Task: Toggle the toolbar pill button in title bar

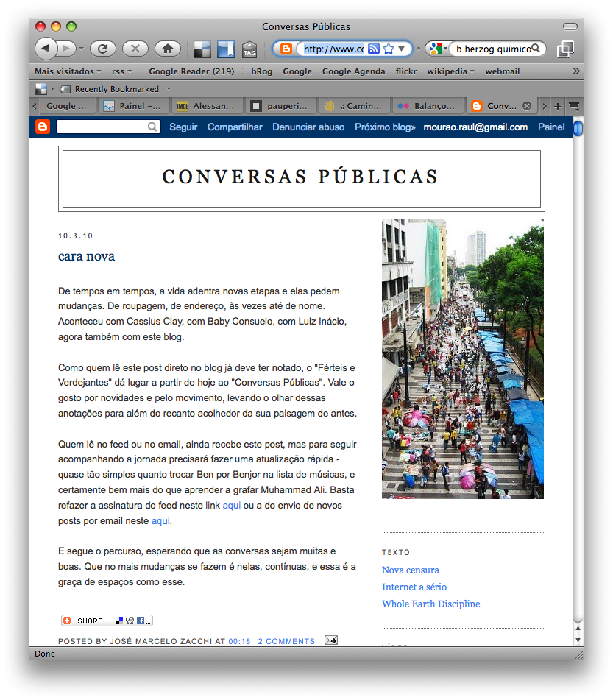Action: click(x=570, y=26)
